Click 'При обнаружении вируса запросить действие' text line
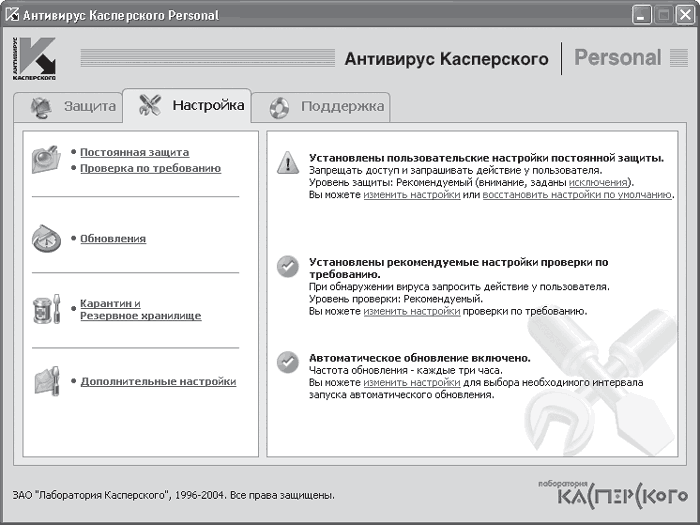The height and width of the screenshot is (525, 700). (459, 287)
